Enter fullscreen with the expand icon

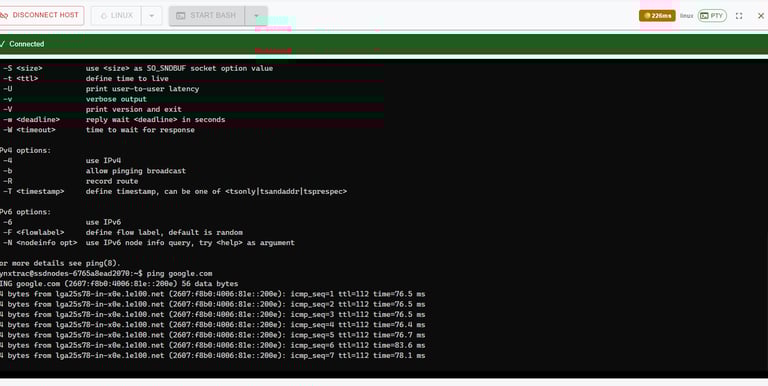739,16
